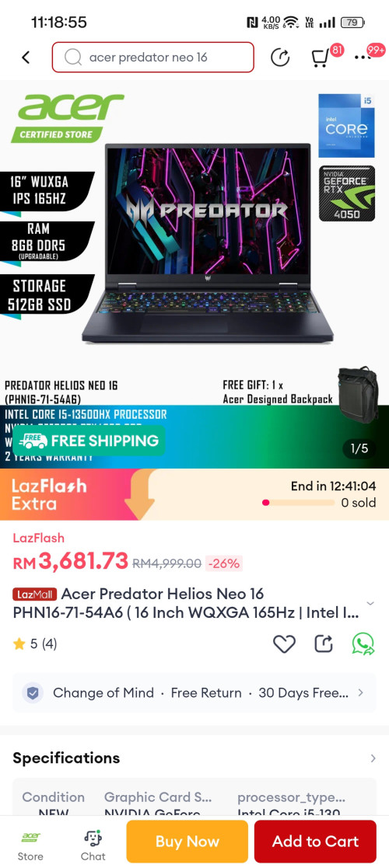Tap the Add to Cart button
Screen dimensions: 389x868
[315, 842]
